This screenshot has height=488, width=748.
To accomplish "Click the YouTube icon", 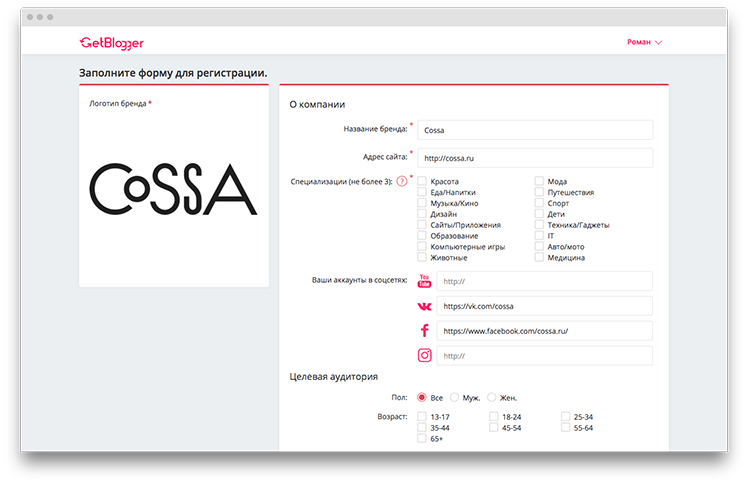I will coord(424,281).
